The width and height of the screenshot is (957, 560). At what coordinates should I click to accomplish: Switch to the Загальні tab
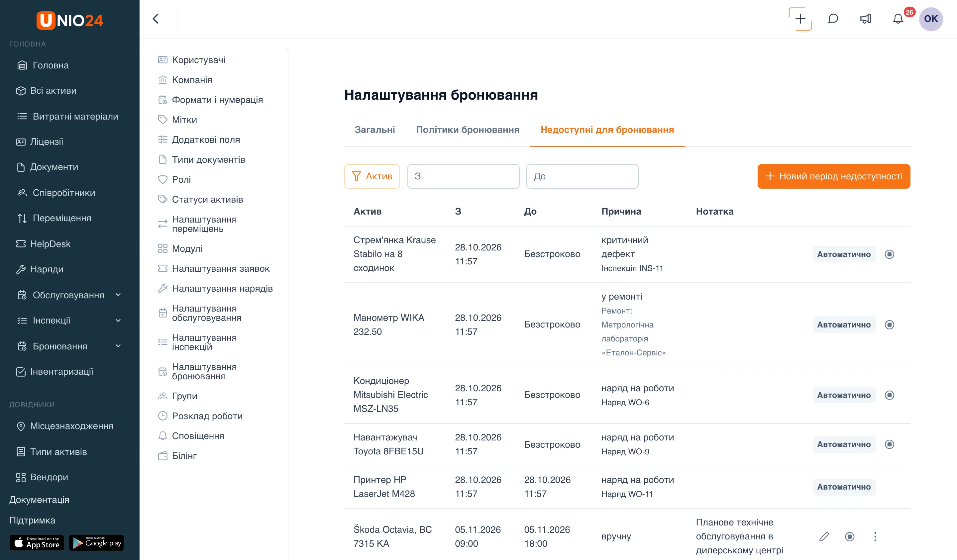pyautogui.click(x=375, y=130)
